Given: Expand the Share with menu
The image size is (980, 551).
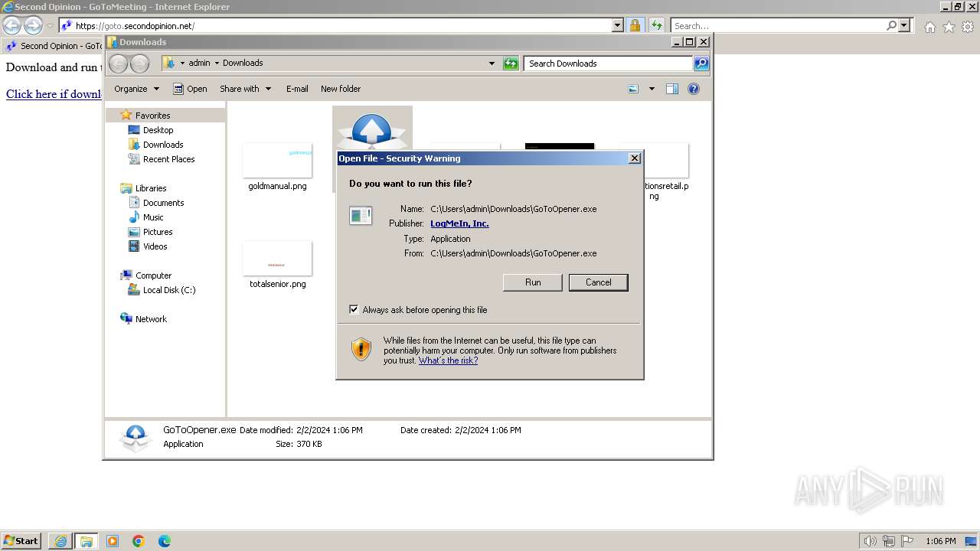Looking at the screenshot, I should tap(245, 89).
